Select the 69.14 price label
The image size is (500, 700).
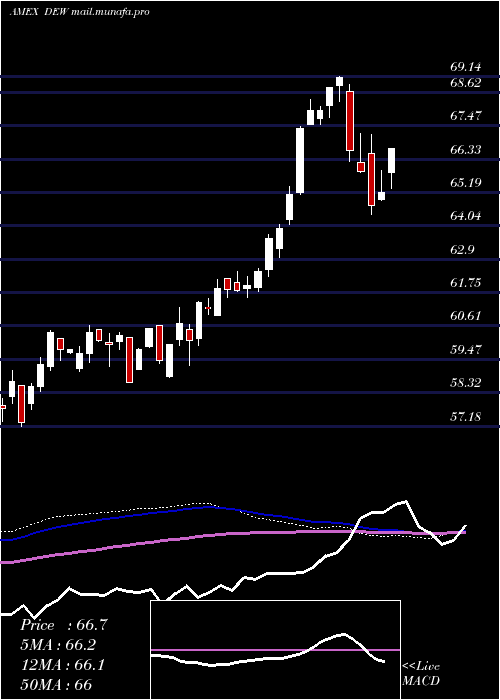[466, 67]
